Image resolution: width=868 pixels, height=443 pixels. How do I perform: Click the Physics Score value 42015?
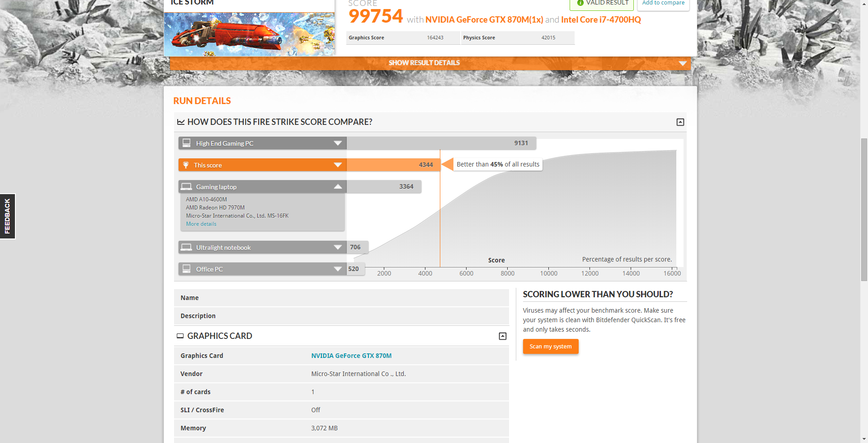point(548,38)
